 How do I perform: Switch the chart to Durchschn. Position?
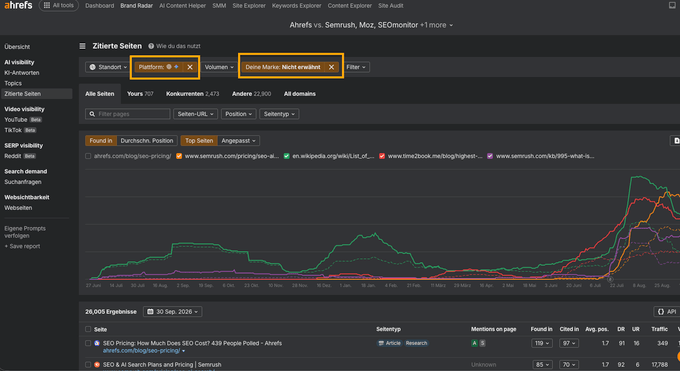147,141
